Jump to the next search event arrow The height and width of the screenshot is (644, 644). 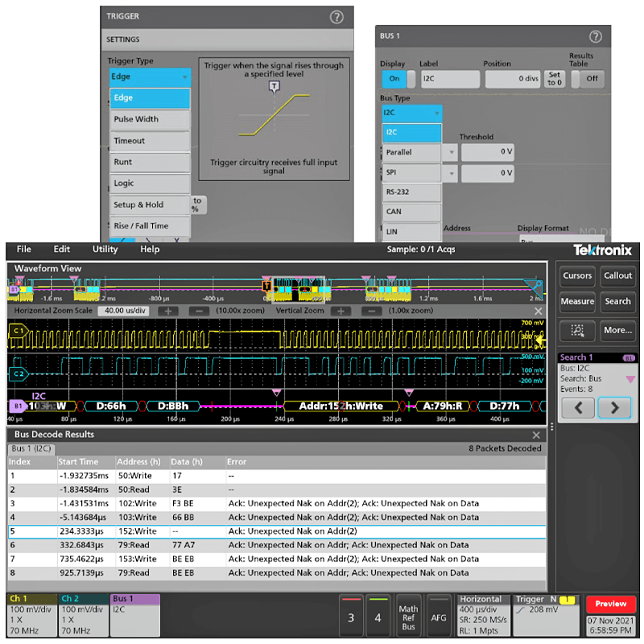click(x=614, y=407)
